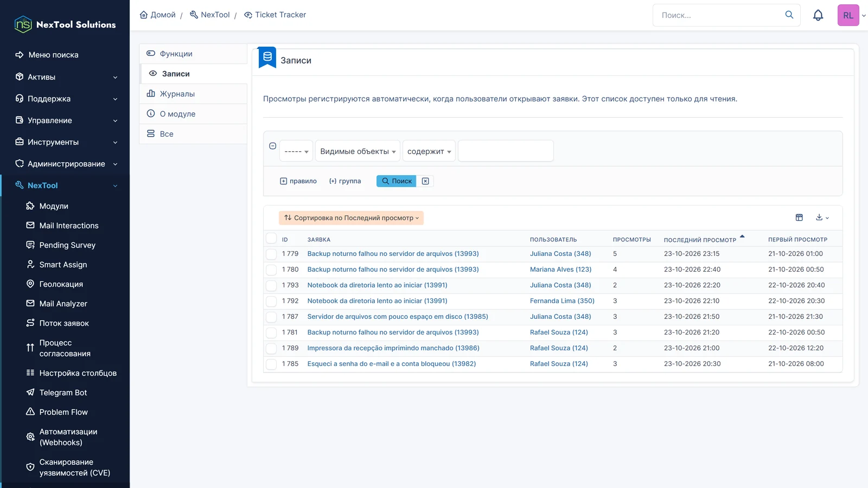The width and height of the screenshot is (868, 488).
Task: Click the blue Поиск button
Action: pos(397,181)
